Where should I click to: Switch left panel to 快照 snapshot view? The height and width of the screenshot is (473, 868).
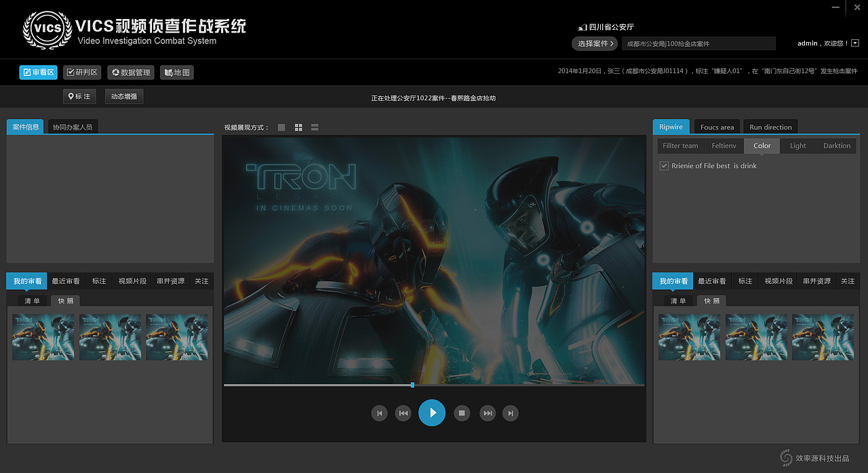pos(66,301)
